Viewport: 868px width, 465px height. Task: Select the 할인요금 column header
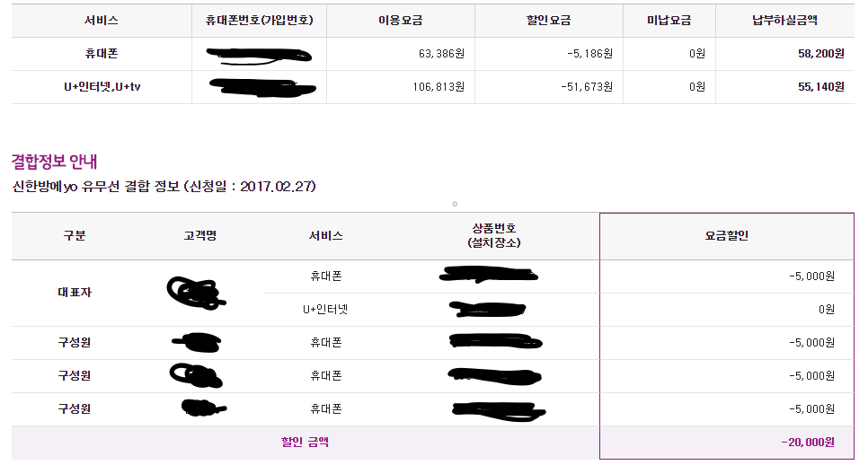point(548,20)
